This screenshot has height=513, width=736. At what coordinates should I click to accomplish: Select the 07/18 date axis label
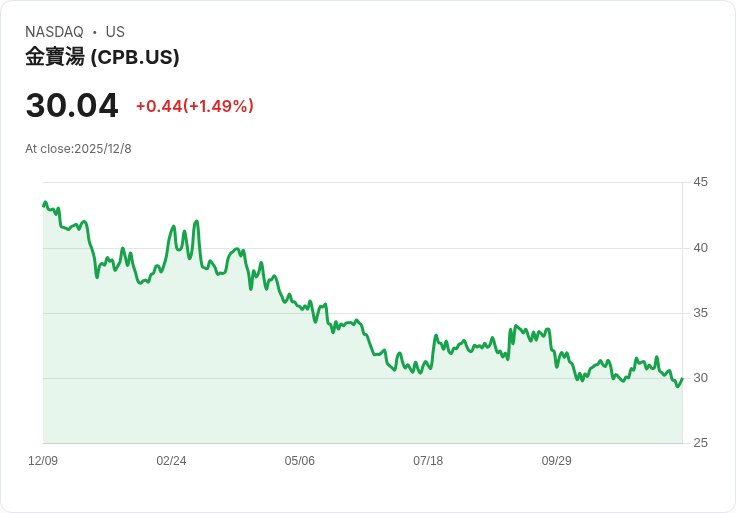pos(428,461)
